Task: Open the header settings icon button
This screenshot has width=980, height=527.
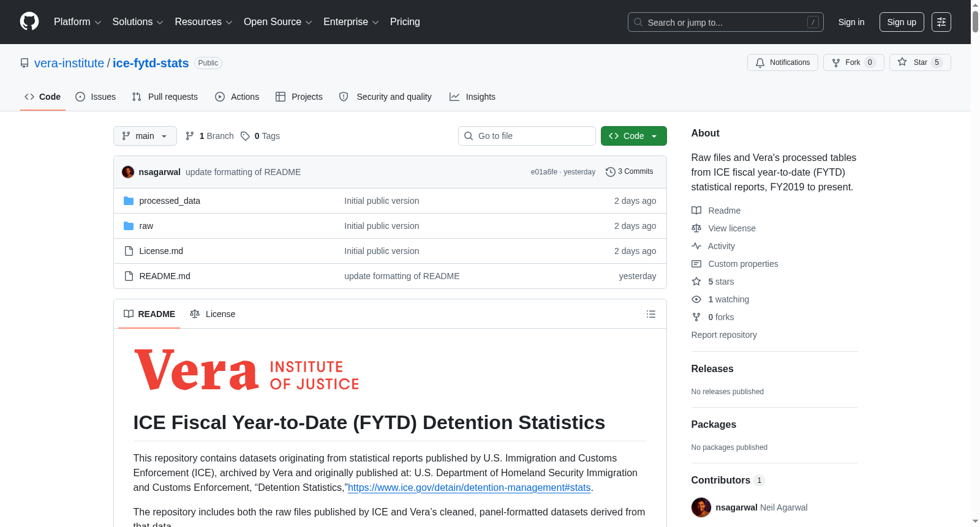Action: pos(941,22)
